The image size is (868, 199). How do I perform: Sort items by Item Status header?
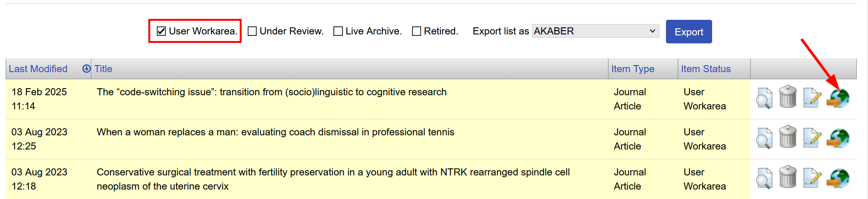(x=706, y=69)
